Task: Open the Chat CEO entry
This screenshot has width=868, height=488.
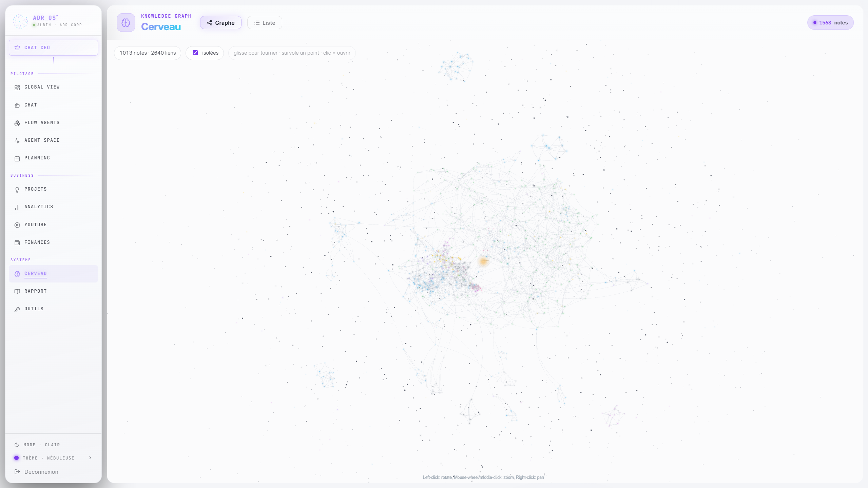Action: pyautogui.click(x=53, y=48)
